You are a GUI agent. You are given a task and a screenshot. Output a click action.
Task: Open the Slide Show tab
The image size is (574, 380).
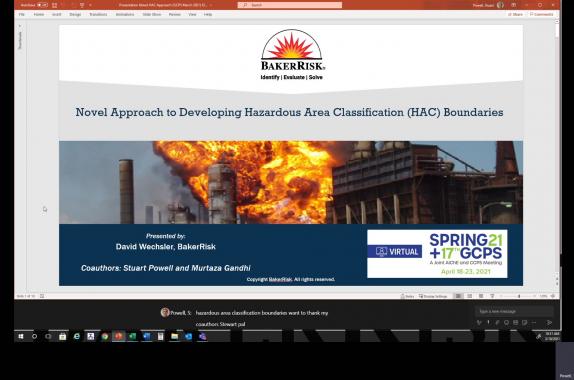152,14
